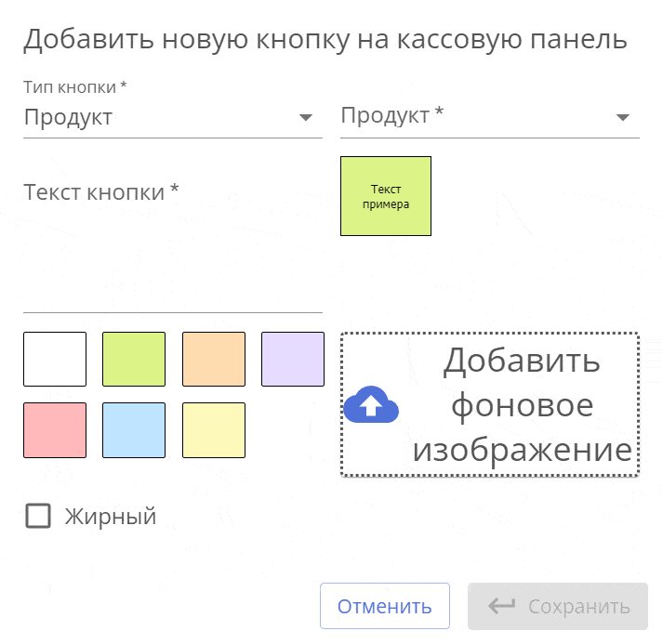663x644 pixels.
Task: Click the cloud upload icon
Action: coord(371,405)
